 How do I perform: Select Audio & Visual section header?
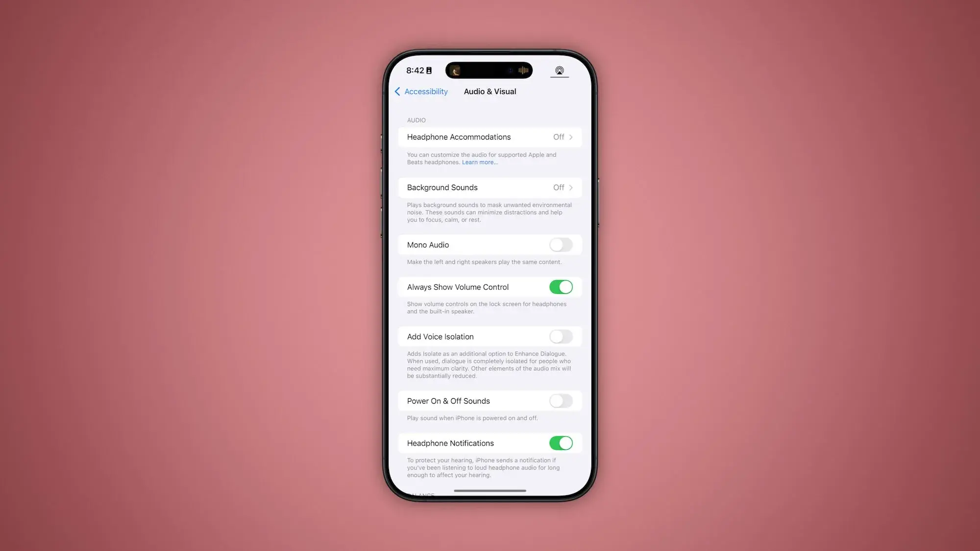tap(490, 91)
